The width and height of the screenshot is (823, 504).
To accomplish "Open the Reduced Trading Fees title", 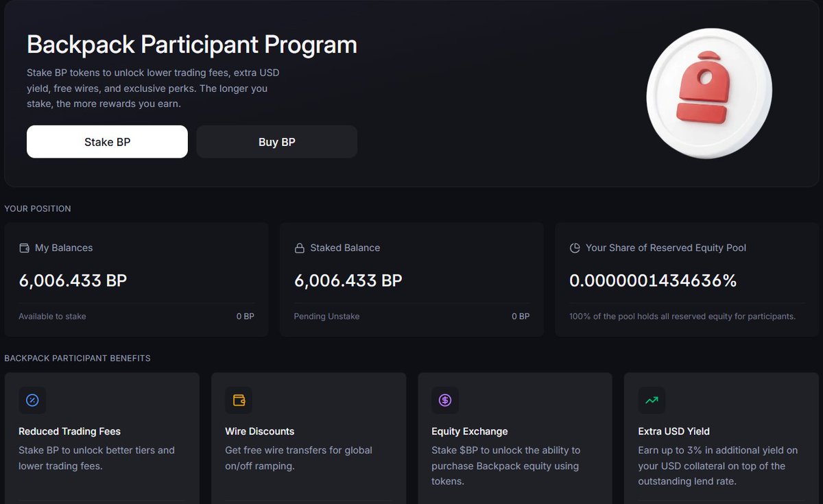I will pos(69,431).
